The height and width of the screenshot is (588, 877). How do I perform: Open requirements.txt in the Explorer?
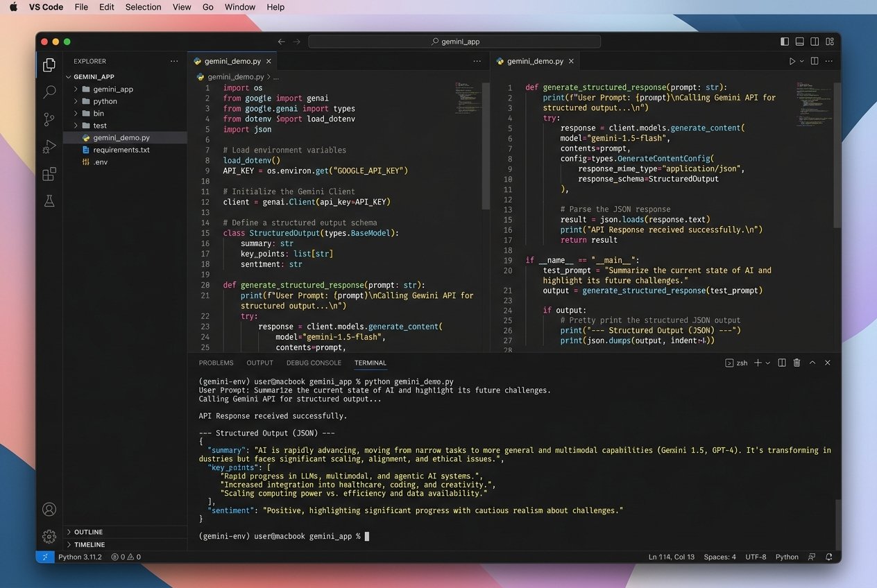pyautogui.click(x=126, y=150)
